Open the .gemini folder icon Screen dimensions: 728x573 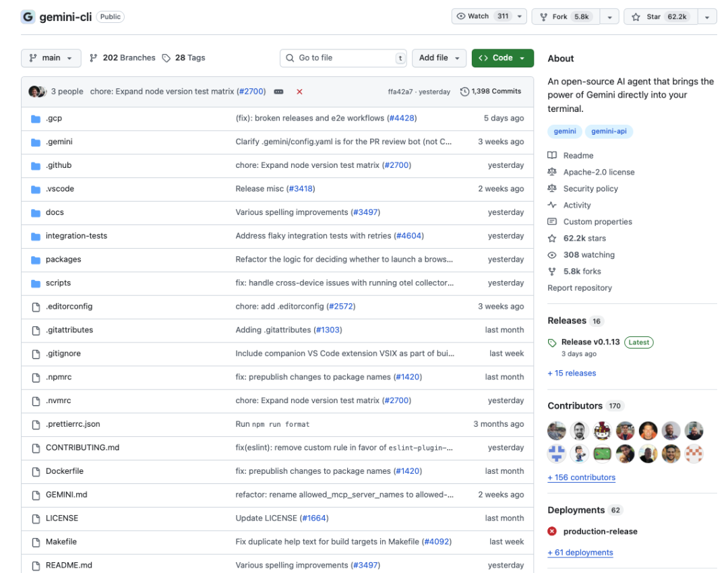pos(36,142)
